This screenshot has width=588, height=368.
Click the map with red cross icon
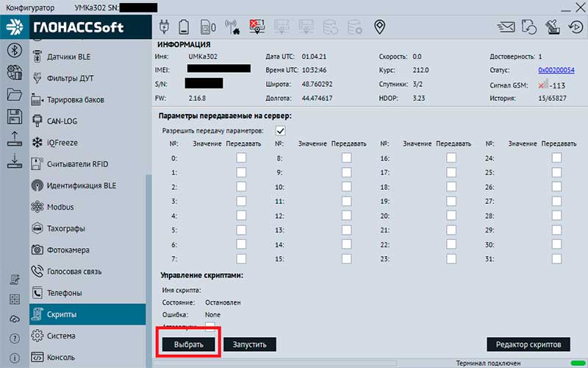257,27
